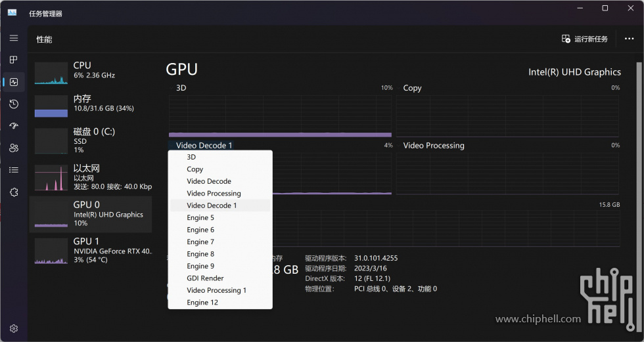Select the 以太网 performance item
The width and height of the screenshot is (644, 342).
(x=91, y=177)
